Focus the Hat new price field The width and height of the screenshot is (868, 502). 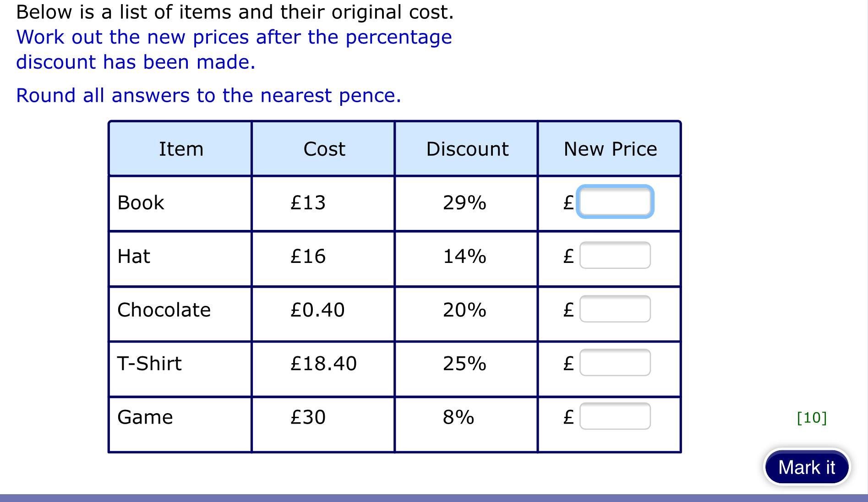[615, 255]
